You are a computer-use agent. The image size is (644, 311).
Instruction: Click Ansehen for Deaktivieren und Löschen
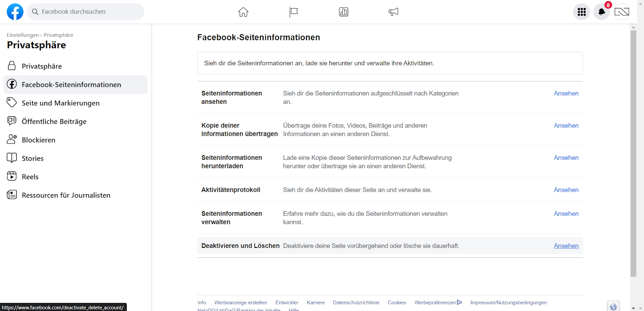coord(566,246)
